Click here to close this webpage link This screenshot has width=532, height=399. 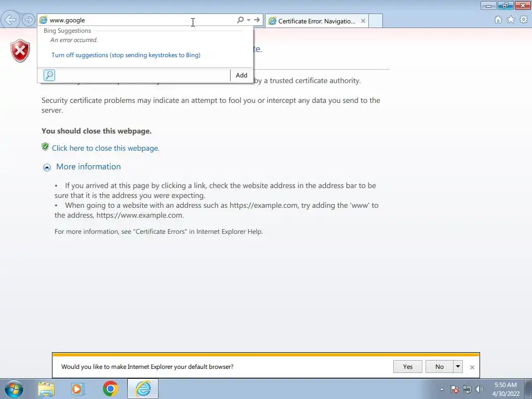click(105, 148)
